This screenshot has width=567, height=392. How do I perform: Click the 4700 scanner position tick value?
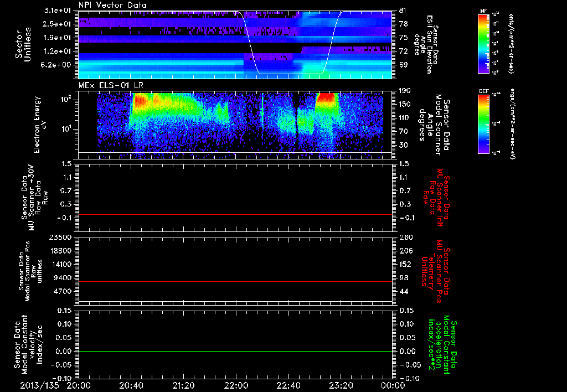point(63,291)
